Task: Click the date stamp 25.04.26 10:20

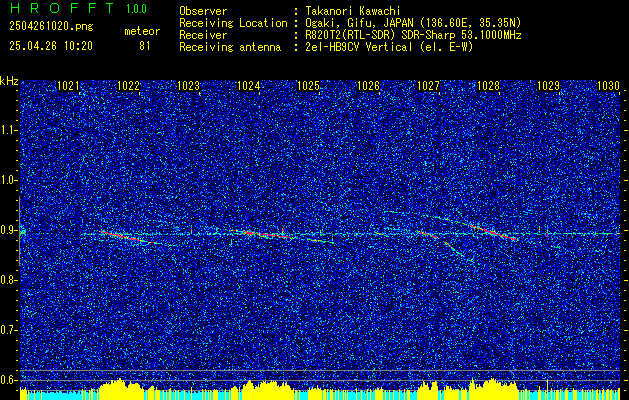Action: click(51, 46)
